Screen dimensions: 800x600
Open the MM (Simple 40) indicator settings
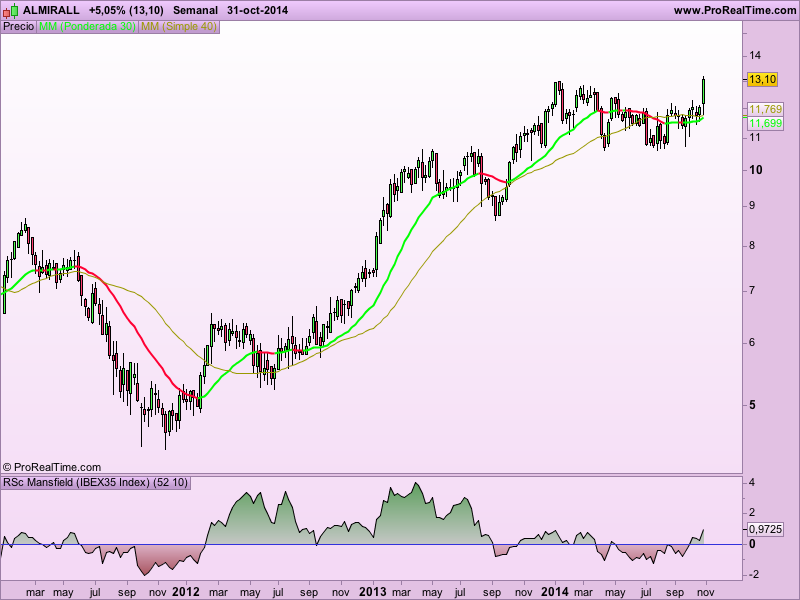(x=179, y=27)
